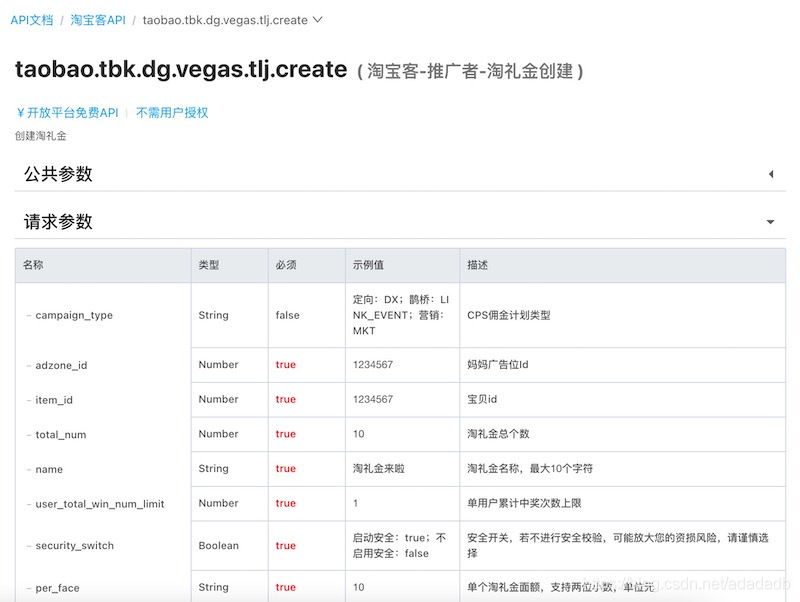Click the 请求参数 section heading
Image resolution: width=800 pixels, height=602 pixels.
[x=58, y=222]
